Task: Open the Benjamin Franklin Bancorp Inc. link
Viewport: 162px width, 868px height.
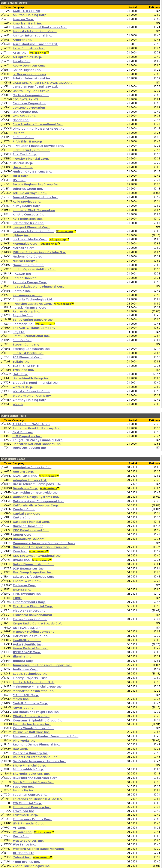Action: (37, 428)
